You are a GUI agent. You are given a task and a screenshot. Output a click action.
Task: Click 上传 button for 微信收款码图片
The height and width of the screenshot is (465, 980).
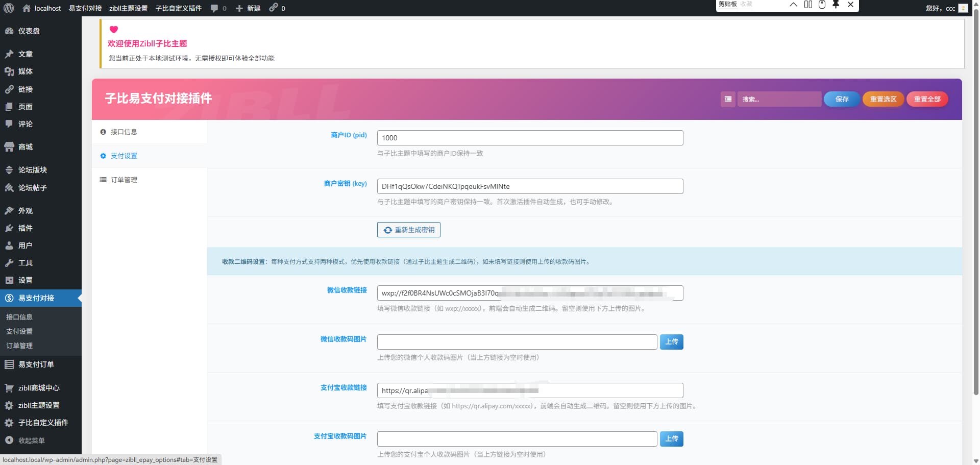[672, 341]
